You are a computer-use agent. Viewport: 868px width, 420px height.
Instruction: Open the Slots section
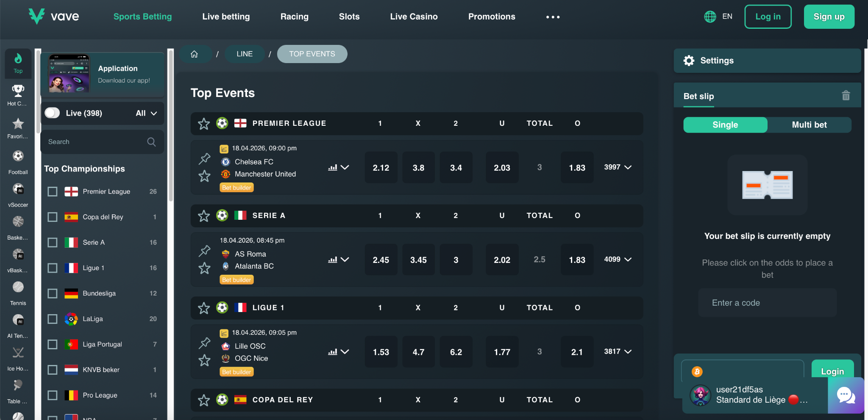tap(349, 17)
